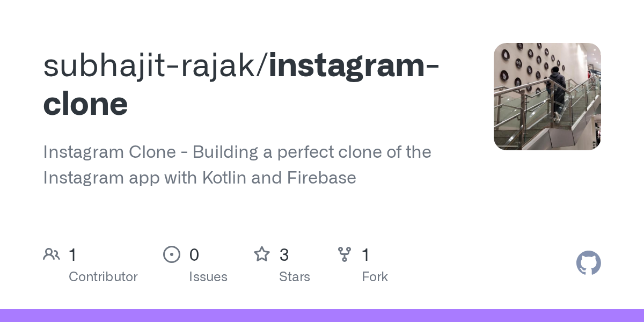Viewport: 644px width, 322px height.
Task: Click the description text mentioning Kotlin and Firebase
Action: 200,178
